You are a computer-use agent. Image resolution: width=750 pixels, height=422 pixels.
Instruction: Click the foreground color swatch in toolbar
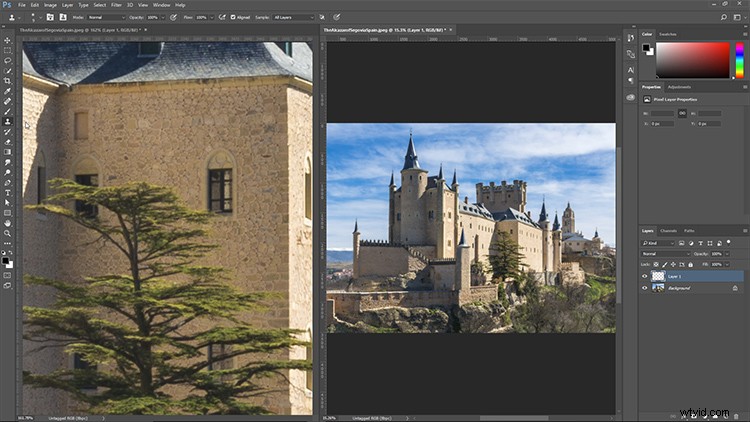5,260
